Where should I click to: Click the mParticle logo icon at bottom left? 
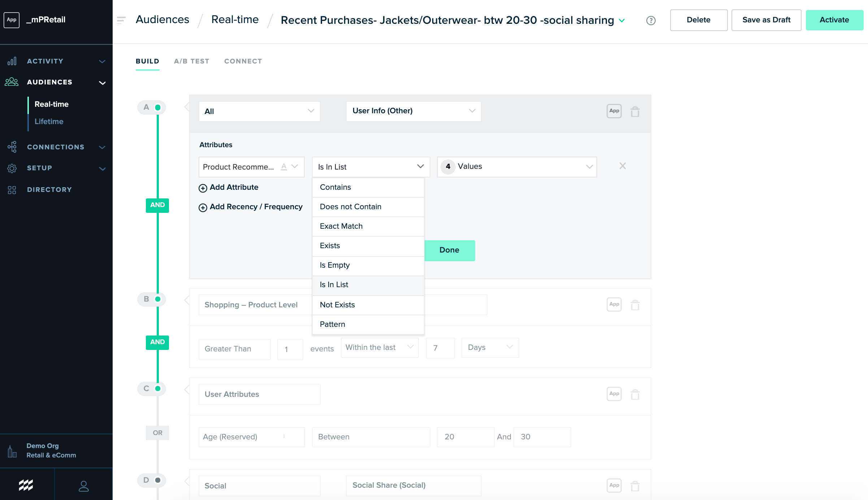point(26,485)
